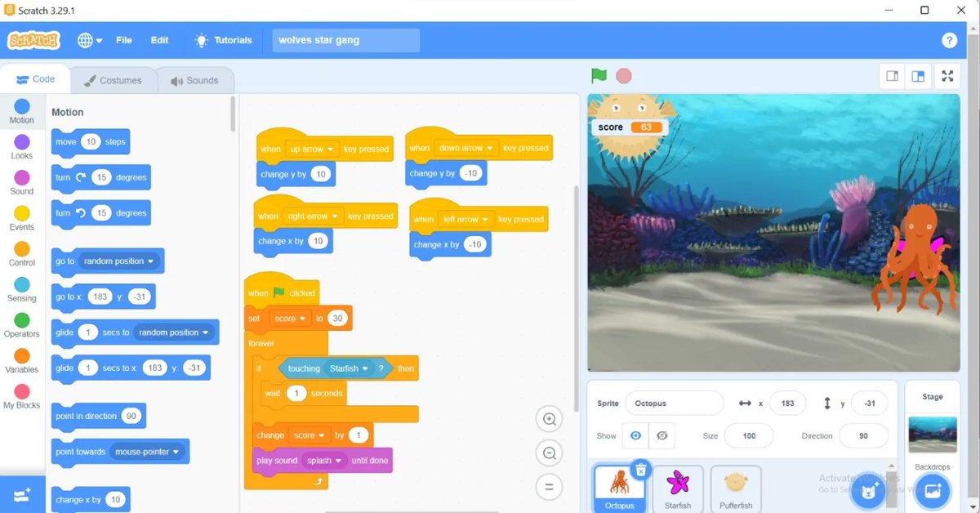The image size is (980, 513).
Task: Enter full screen stage mode
Action: point(947,76)
